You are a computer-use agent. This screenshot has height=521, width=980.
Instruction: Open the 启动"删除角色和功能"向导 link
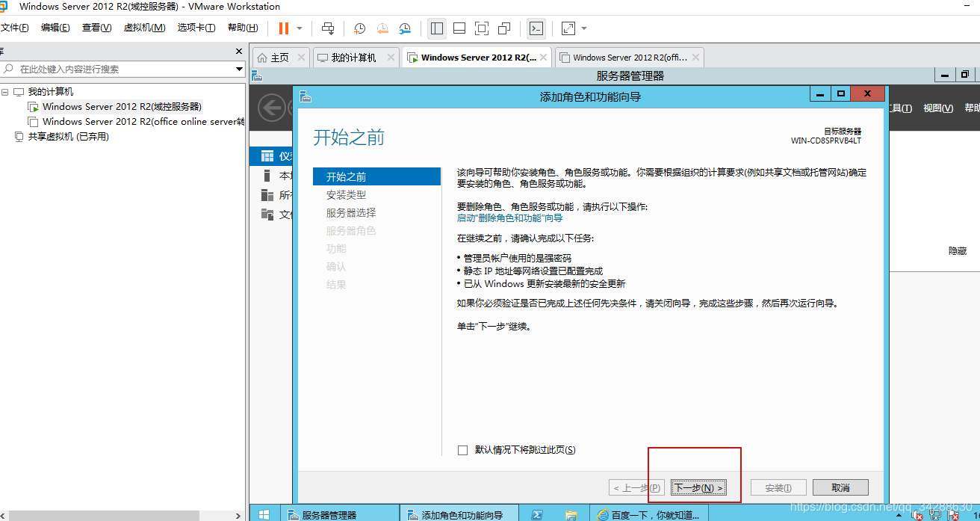pyautogui.click(x=510, y=218)
